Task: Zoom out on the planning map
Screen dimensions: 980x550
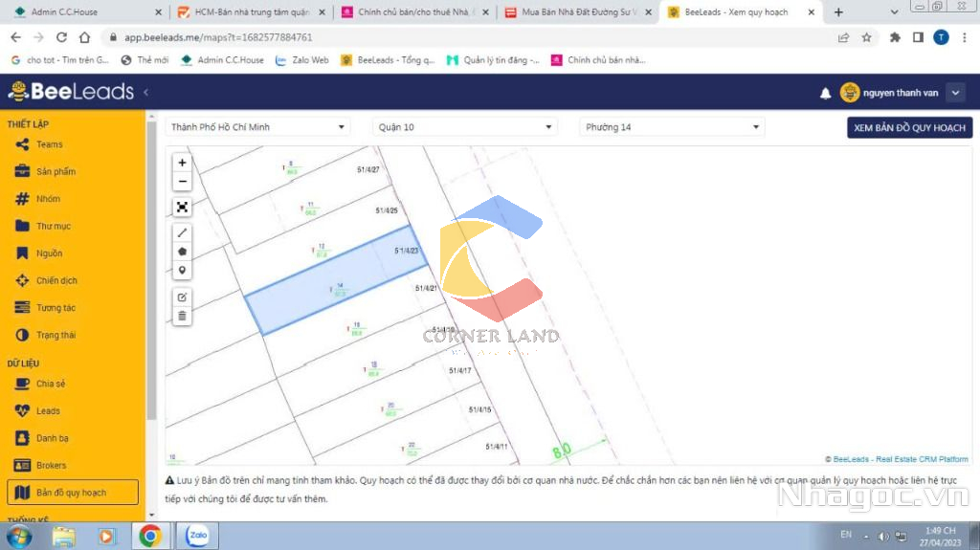Action: (183, 181)
